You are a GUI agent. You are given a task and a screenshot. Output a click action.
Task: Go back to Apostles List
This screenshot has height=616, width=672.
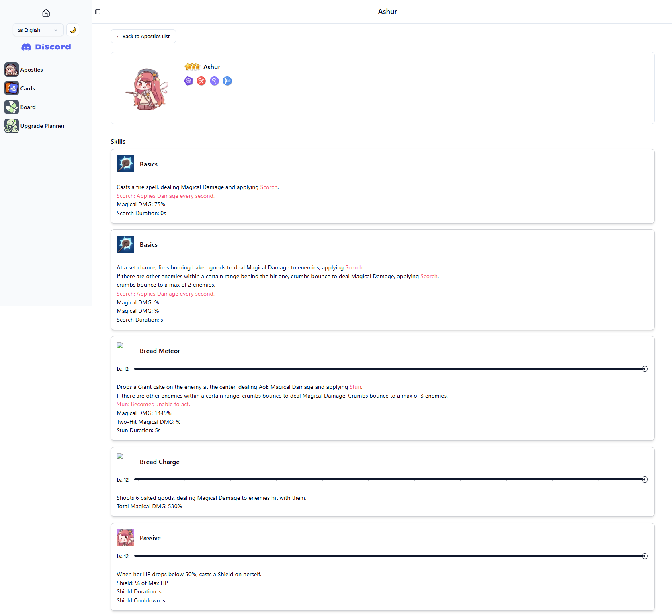tap(143, 36)
